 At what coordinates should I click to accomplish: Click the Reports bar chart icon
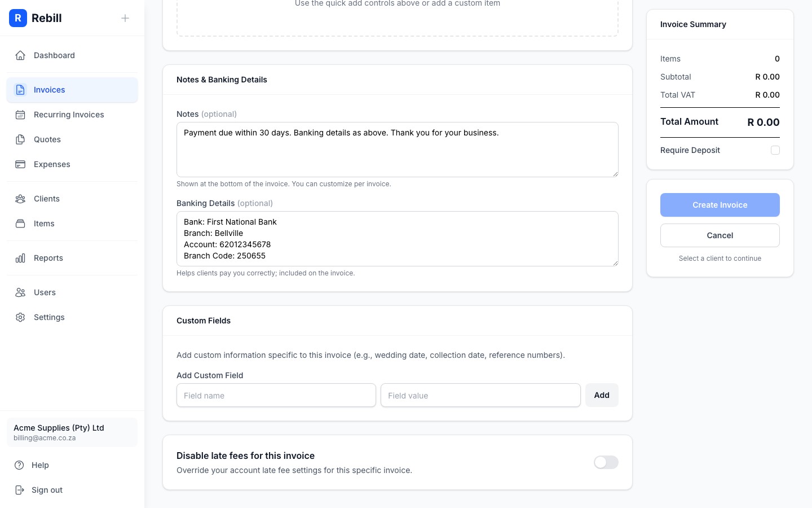tap(20, 258)
